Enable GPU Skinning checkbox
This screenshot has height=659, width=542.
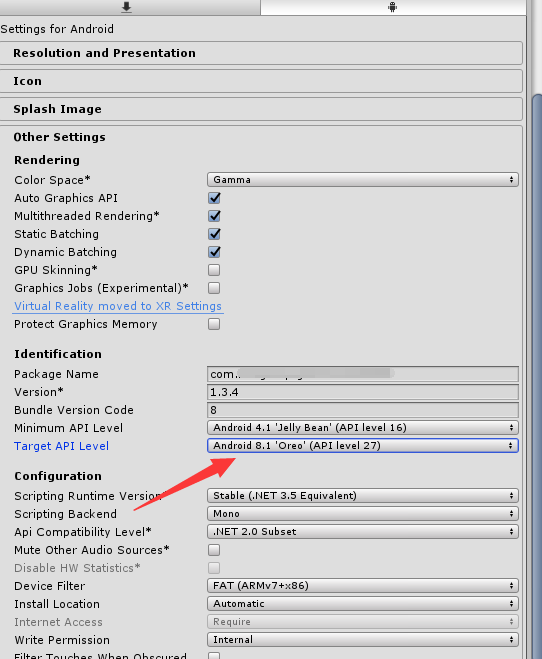[214, 270]
